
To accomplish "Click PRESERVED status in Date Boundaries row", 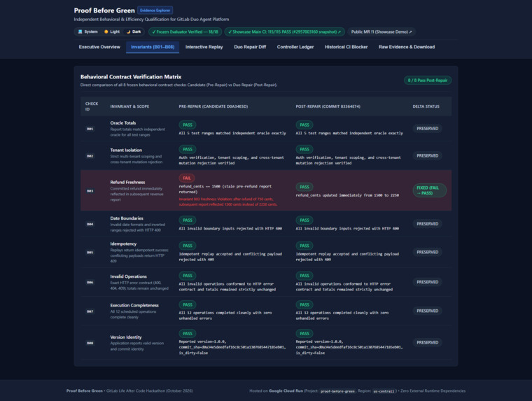I will tap(427, 224).
